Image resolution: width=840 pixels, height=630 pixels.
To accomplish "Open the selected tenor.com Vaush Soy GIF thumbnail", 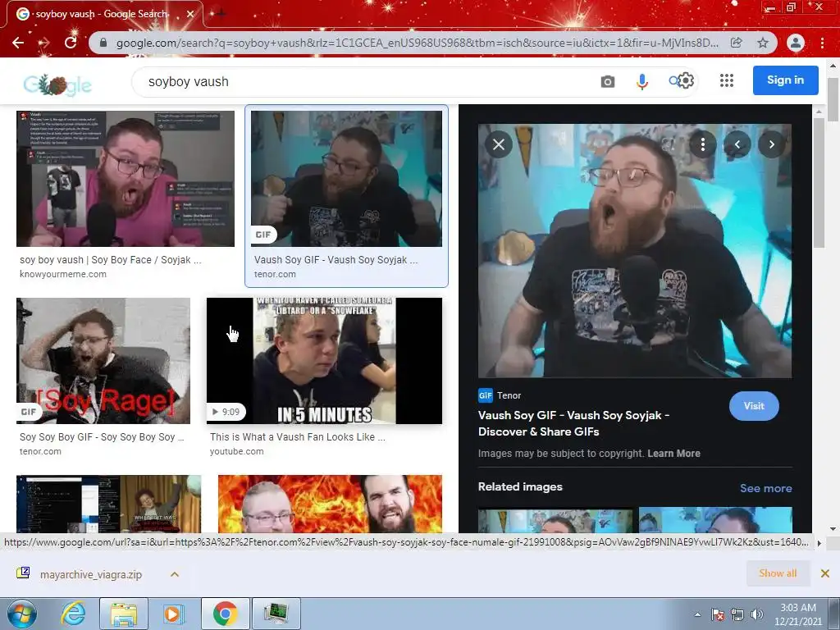I will [x=347, y=178].
